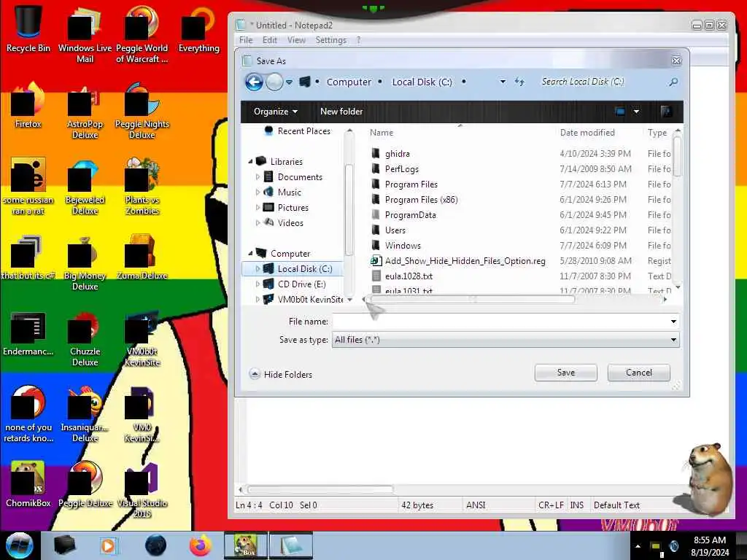Select Big Money Deluxe desktop icon
Viewport: 747px width, 560px height.
tap(85, 262)
